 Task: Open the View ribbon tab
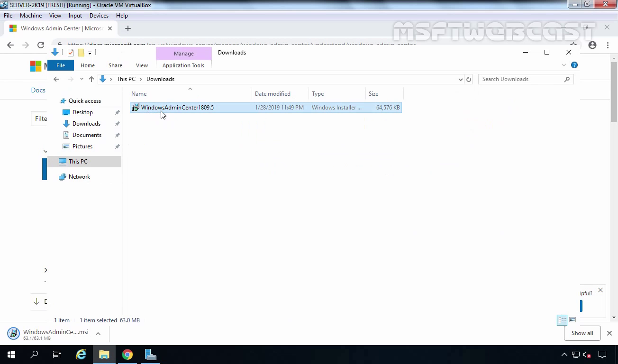pos(142,65)
